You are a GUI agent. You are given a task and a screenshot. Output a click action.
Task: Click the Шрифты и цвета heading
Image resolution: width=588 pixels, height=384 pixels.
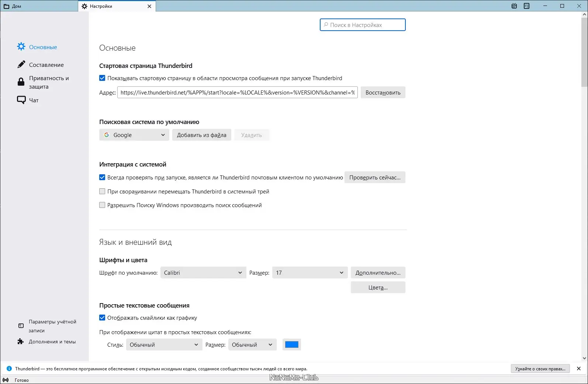(x=123, y=260)
